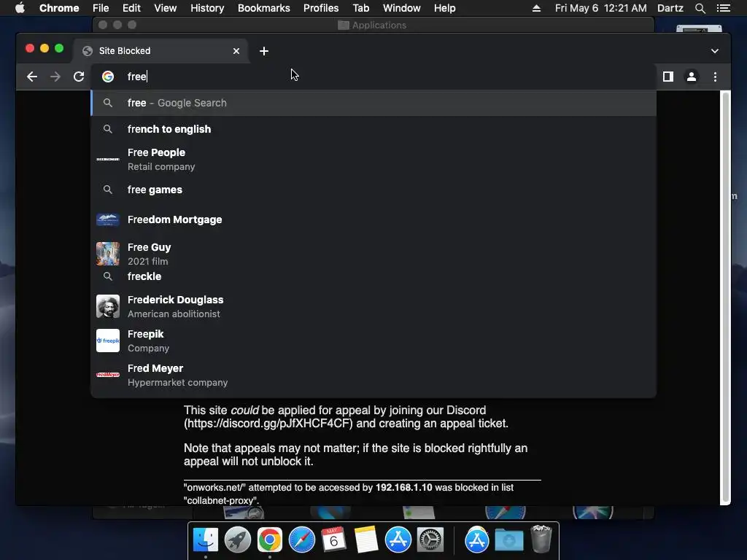Click the Free Guy movie thumbnail

[108, 254]
